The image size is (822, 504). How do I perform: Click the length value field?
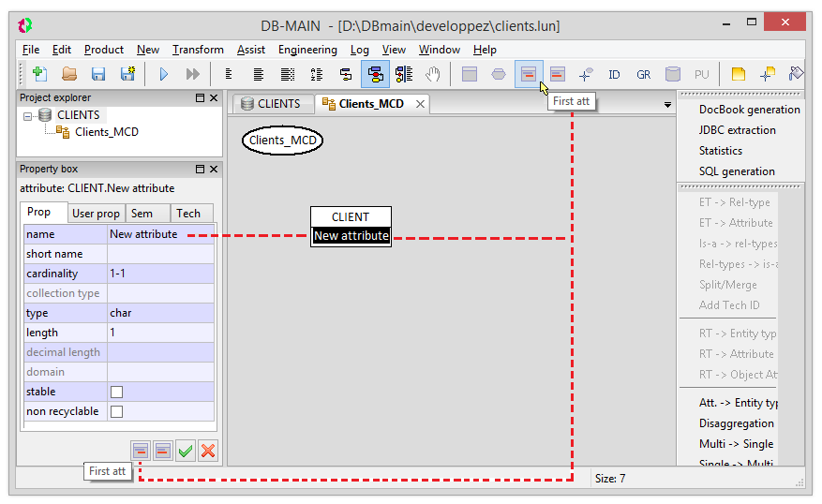coord(160,333)
